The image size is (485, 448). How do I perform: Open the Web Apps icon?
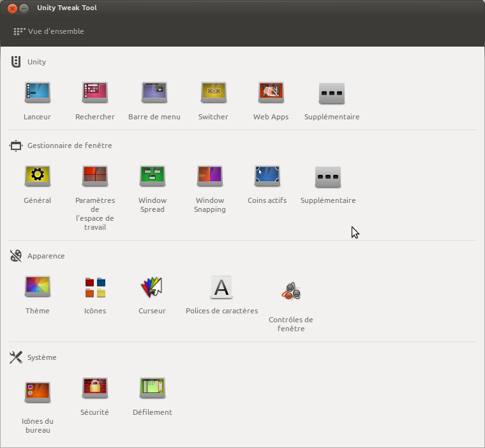pos(271,94)
